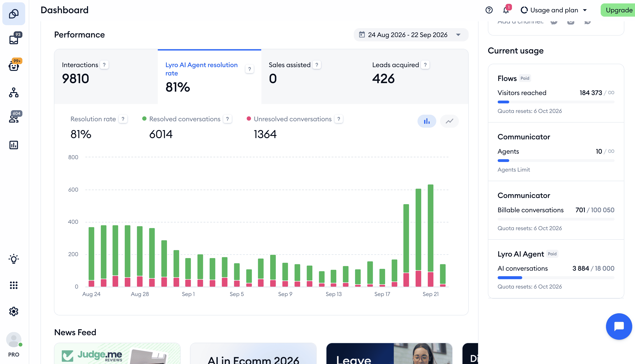This screenshot has height=364, width=635.
Task: Click the PRO user avatar
Action: (14, 339)
